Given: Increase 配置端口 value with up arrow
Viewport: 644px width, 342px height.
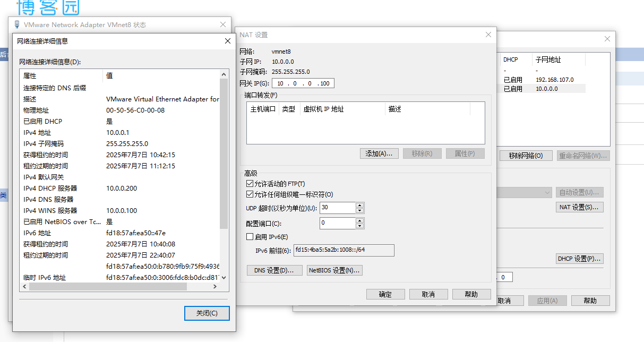Looking at the screenshot, I should (x=360, y=220).
